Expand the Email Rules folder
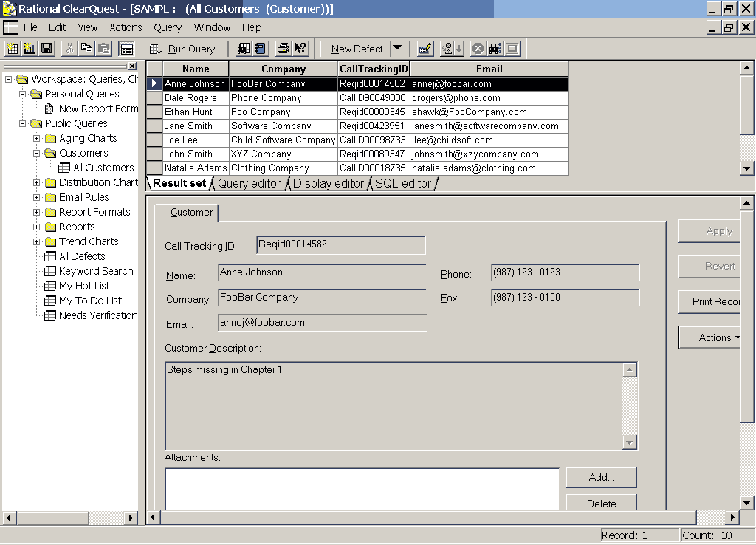 coord(37,197)
